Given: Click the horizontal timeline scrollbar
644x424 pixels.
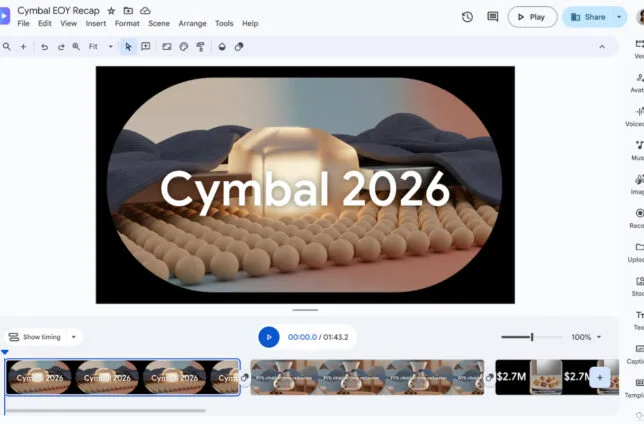Looking at the screenshot, I should pos(106,410).
